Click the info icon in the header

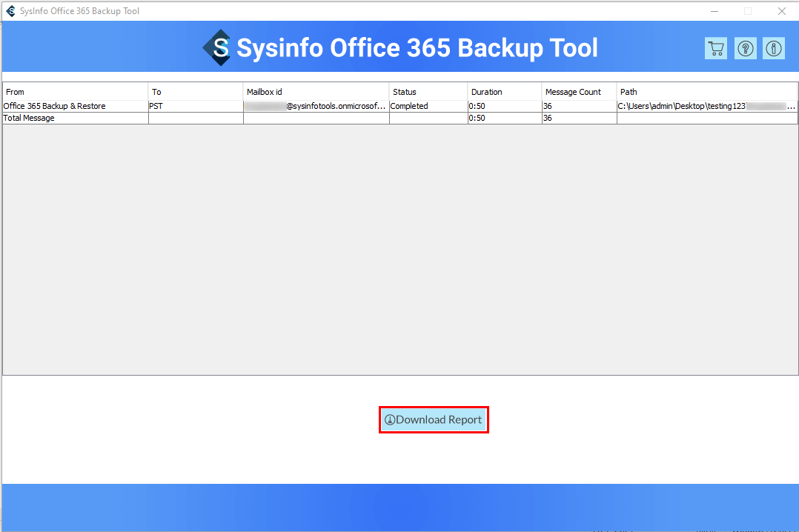774,49
